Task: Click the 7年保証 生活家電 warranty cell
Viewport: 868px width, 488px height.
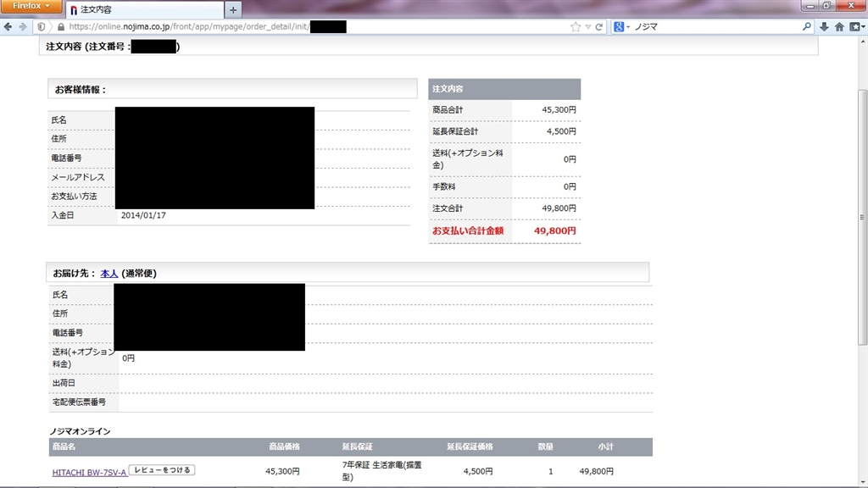Action: [x=381, y=471]
